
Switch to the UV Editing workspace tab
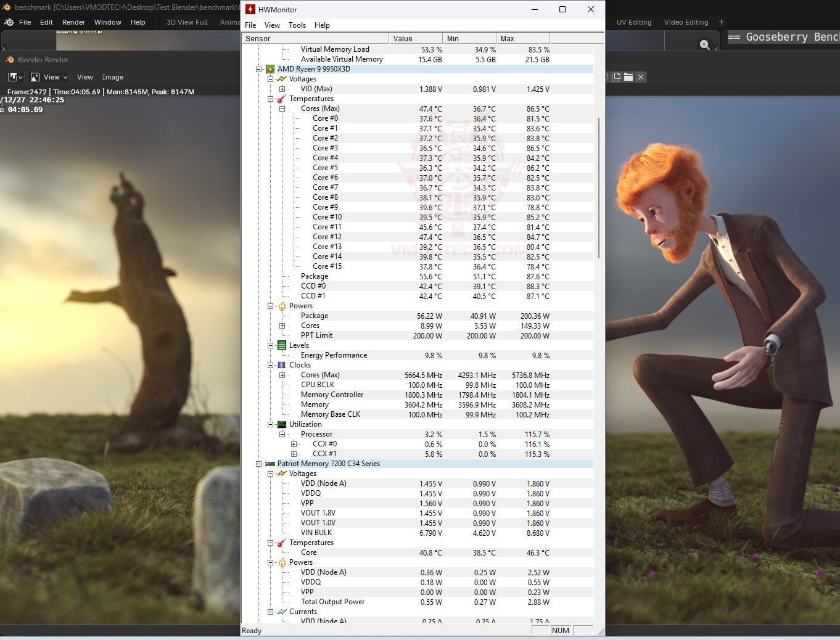tap(633, 22)
